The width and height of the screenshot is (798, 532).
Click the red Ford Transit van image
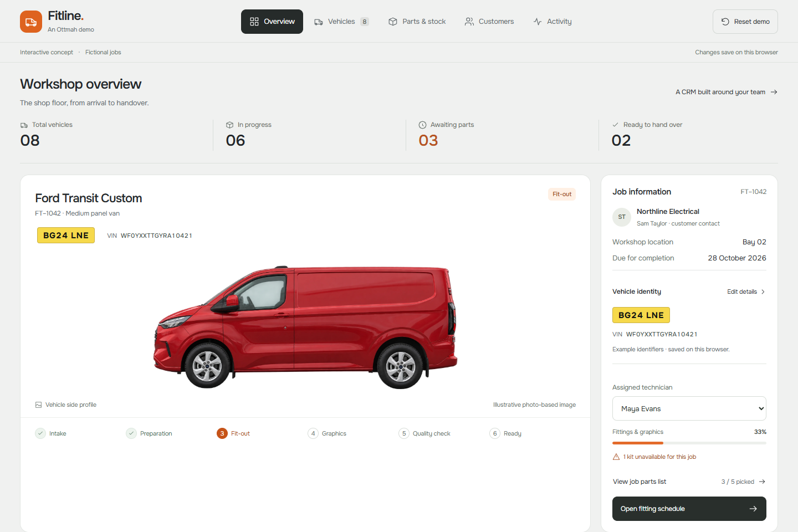pyautogui.click(x=305, y=327)
